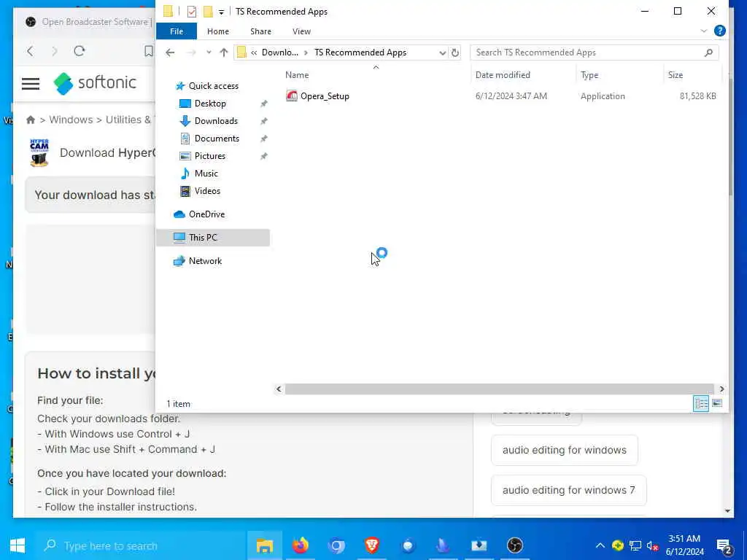Open the notification center
The width and height of the screenshot is (747, 560).
724,545
